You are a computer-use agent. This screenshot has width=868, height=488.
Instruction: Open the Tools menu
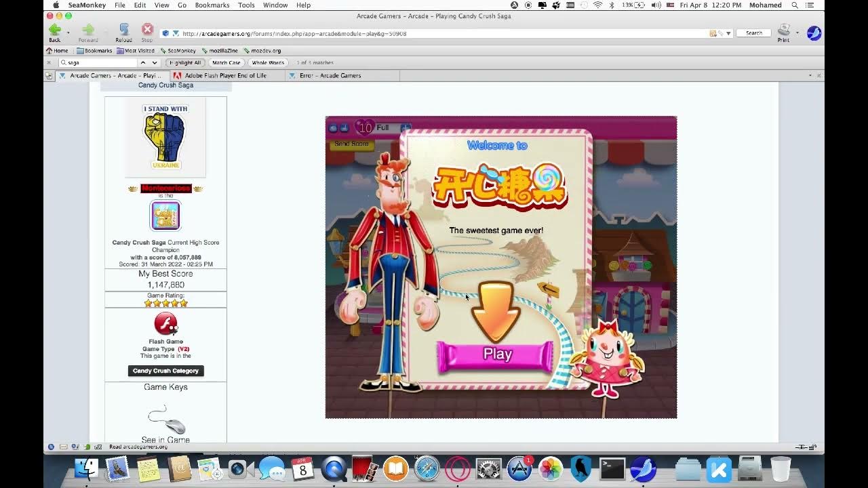(246, 5)
